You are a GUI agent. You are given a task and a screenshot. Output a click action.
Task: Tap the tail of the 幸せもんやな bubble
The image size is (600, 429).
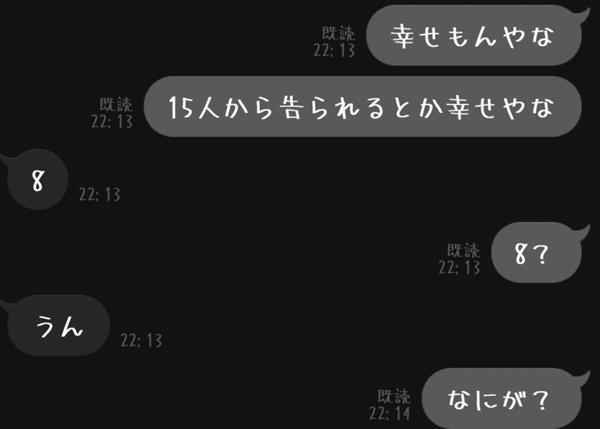pyautogui.click(x=584, y=15)
